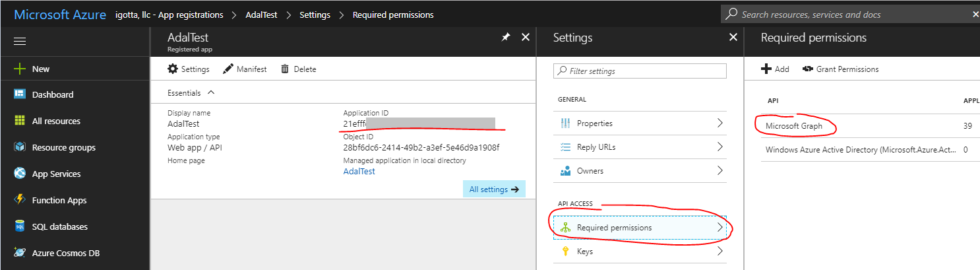The image size is (980, 270).
Task: Click the yellow Keys icon
Action: tap(565, 252)
